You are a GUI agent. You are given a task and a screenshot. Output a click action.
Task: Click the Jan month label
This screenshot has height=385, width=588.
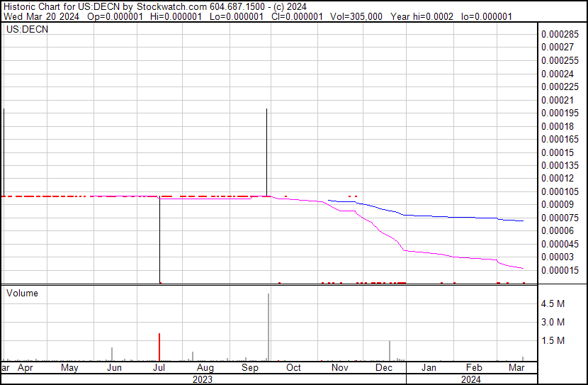[429, 368]
